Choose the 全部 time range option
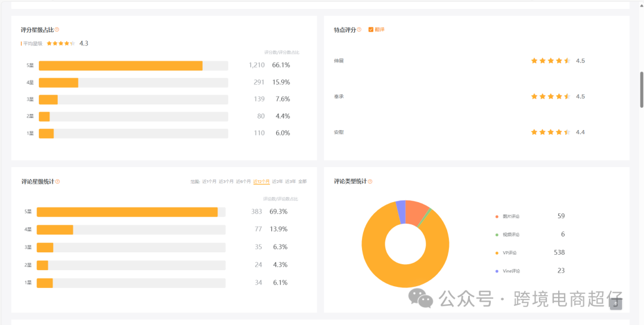The width and height of the screenshot is (644, 325). coord(302,182)
